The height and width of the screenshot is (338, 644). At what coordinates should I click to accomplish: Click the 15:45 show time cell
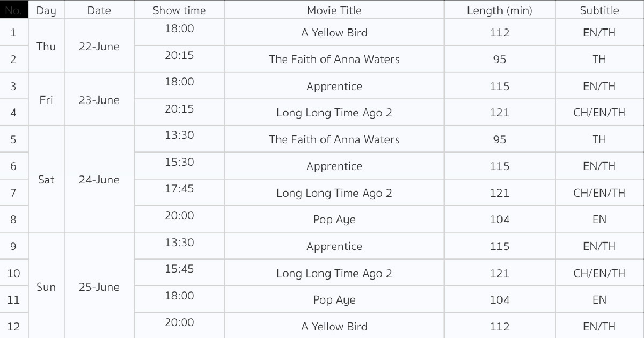coord(179,268)
